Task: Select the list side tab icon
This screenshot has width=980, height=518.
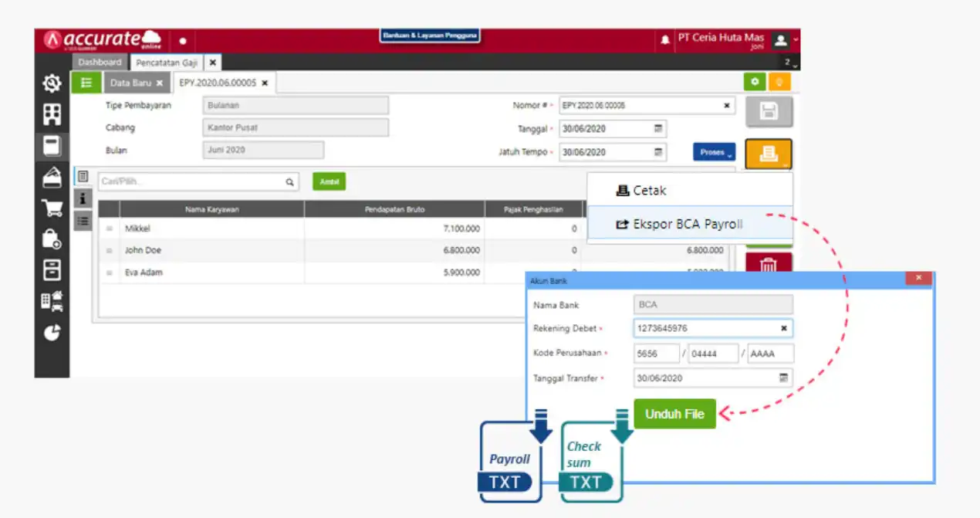Action: tap(83, 221)
